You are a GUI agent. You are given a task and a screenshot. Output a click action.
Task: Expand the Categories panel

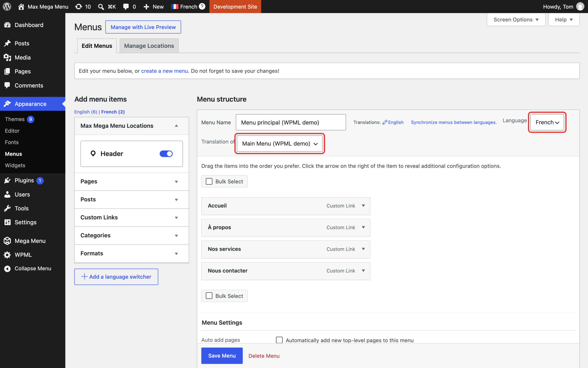(132, 236)
